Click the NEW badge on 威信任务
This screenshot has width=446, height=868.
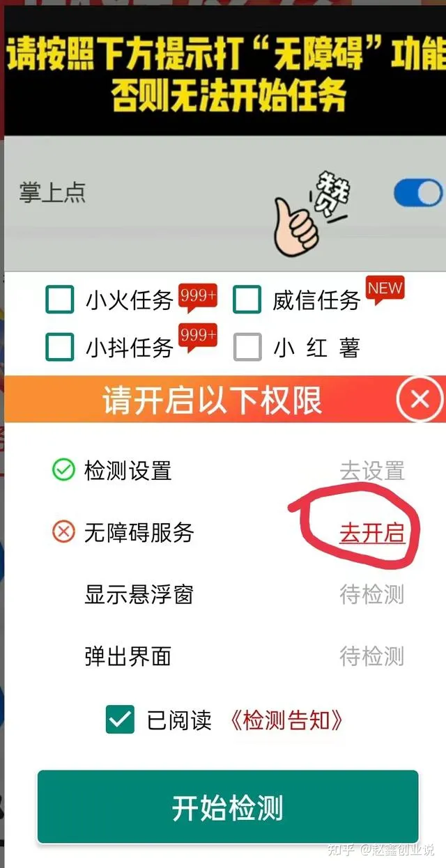(x=385, y=289)
